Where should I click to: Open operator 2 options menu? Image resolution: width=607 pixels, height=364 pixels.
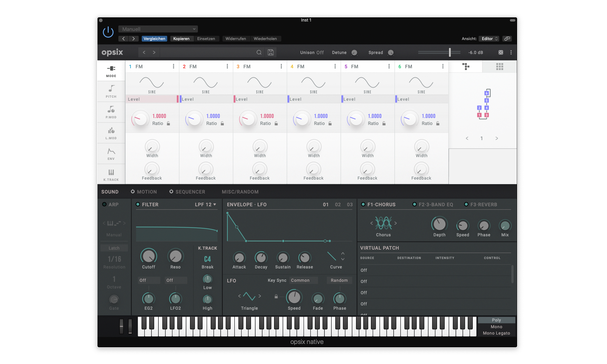pyautogui.click(x=227, y=66)
